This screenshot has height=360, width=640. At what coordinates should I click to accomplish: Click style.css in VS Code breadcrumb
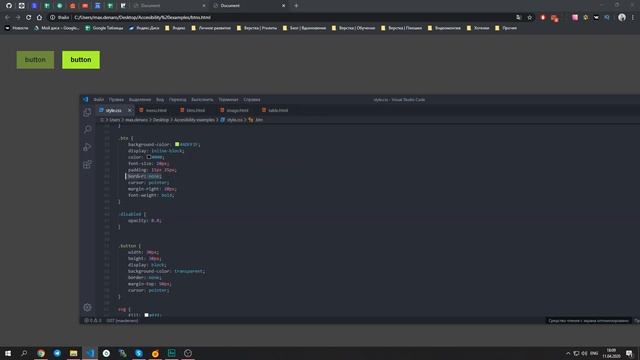tap(234, 120)
